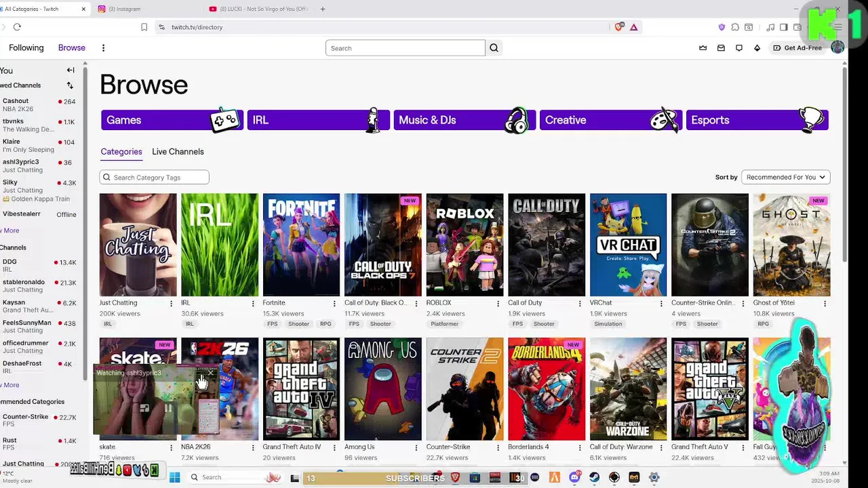Image resolution: width=868 pixels, height=488 pixels.
Task: Open Discord from the taskbar
Action: click(x=575, y=477)
